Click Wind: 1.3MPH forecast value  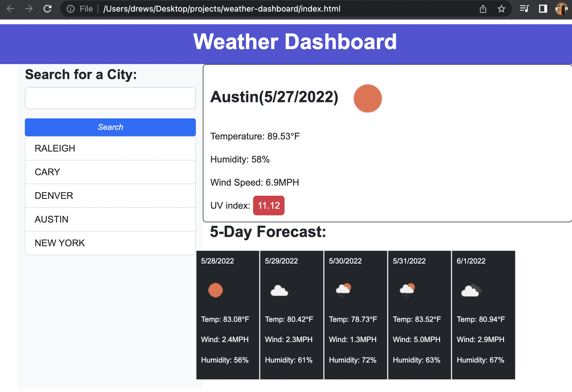click(353, 339)
